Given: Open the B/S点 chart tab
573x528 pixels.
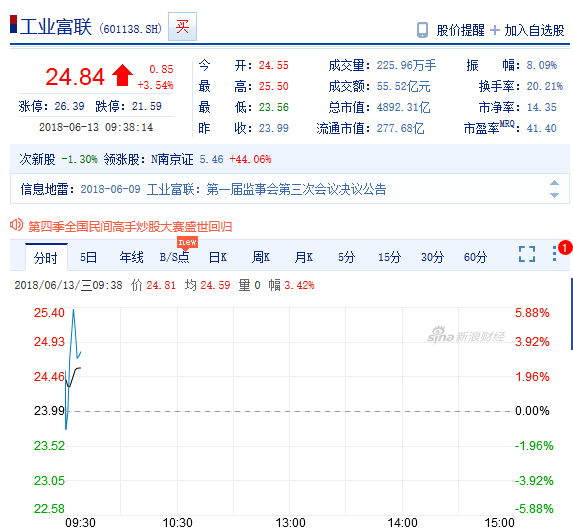Looking at the screenshot, I should (x=175, y=257).
